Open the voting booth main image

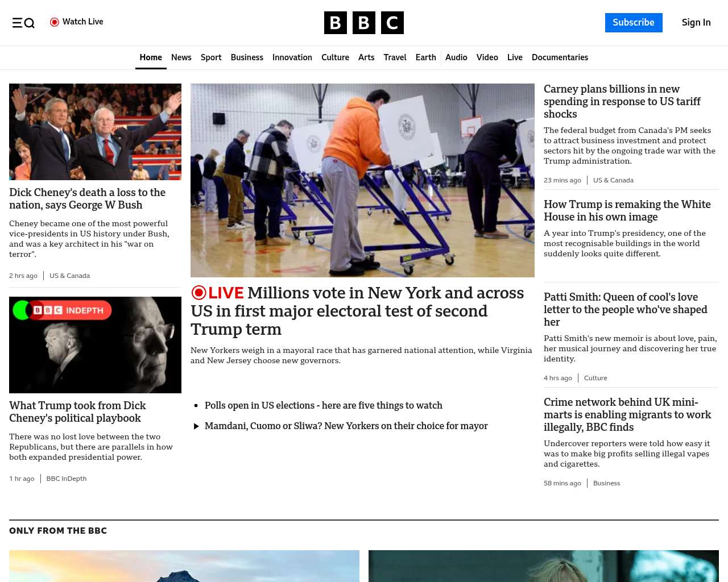(362, 180)
